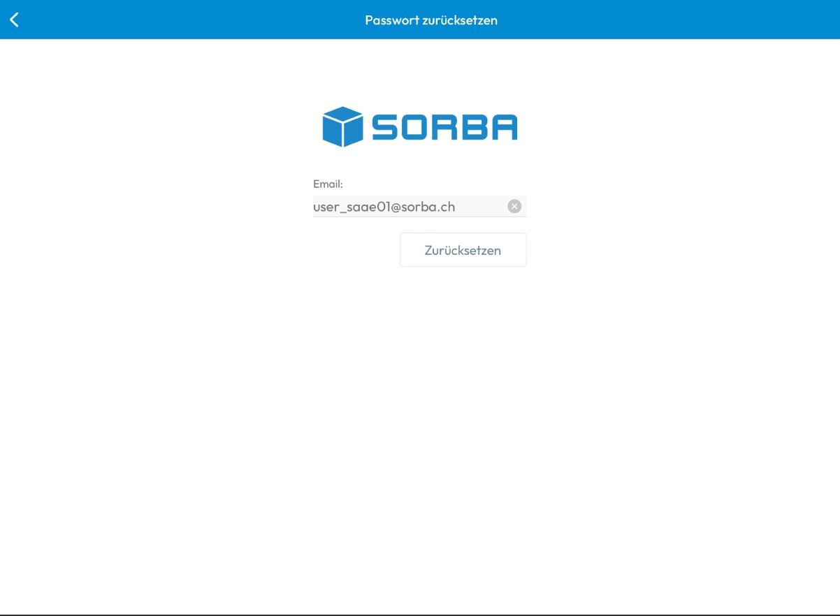This screenshot has width=840, height=616.
Task: Go back using the header arrow
Action: click(x=14, y=20)
